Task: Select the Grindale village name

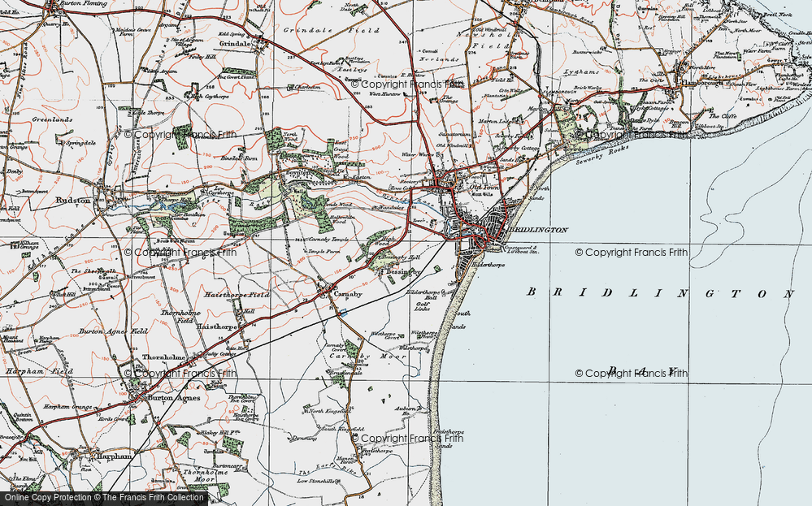Action: 235,44
